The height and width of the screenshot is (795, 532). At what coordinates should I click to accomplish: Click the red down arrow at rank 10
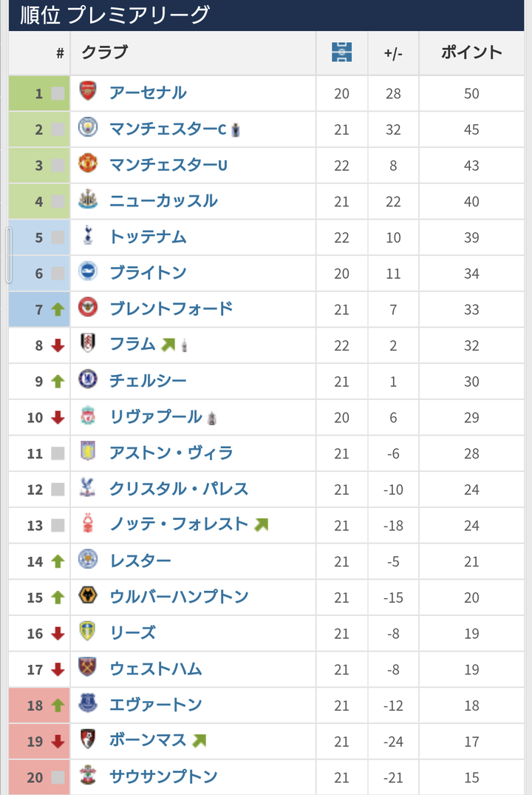tap(58, 417)
